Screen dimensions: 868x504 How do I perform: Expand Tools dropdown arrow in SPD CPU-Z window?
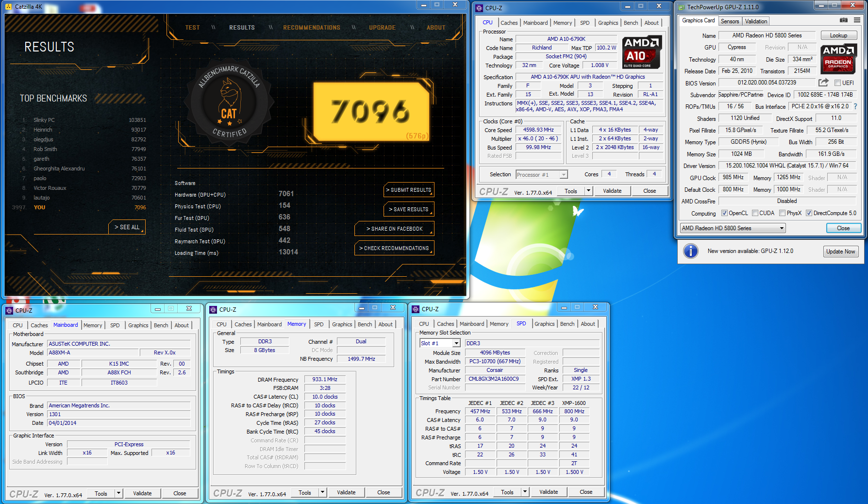[x=525, y=492]
